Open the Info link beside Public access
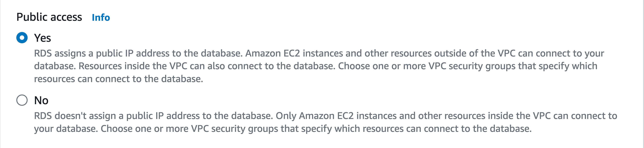 [101, 17]
